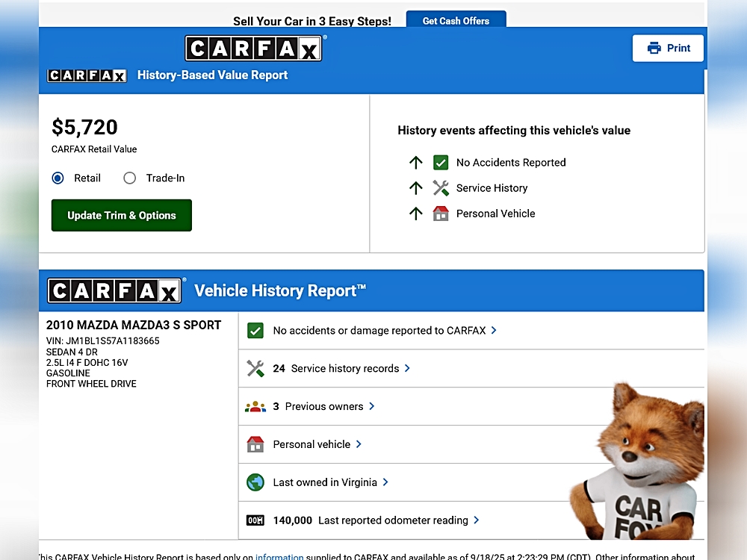The image size is (747, 560).
Task: Click small CARFAX logo beside History-Based Value Report
Action: 87,75
